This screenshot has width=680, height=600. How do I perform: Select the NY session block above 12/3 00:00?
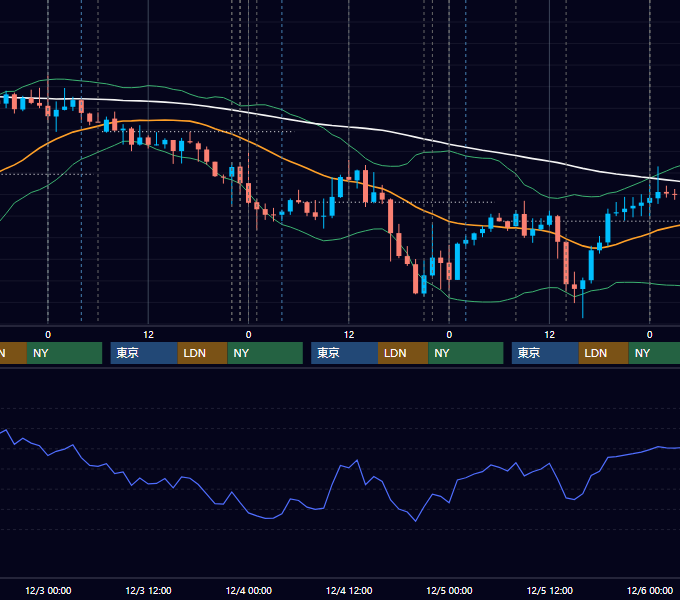(x=64, y=353)
